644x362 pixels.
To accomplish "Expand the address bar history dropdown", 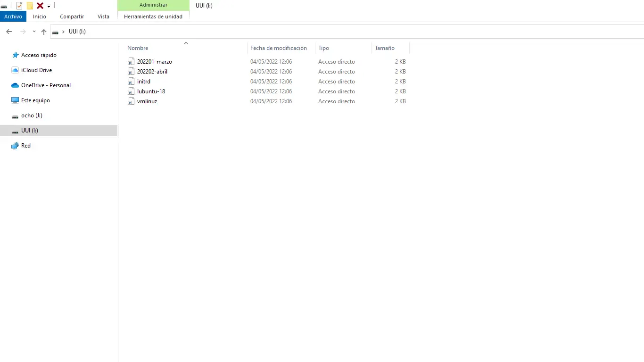I will 33,32.
